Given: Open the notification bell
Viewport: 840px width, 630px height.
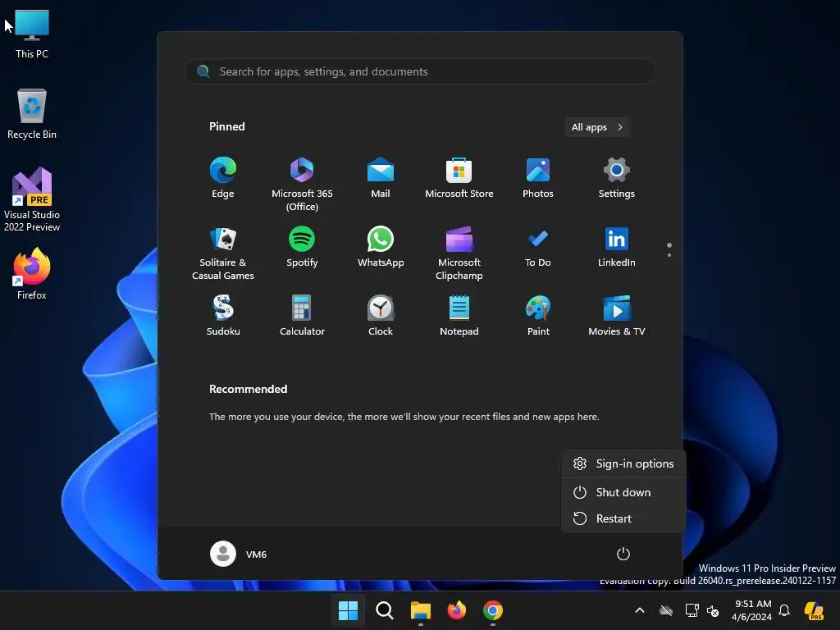Looking at the screenshot, I should coord(784,610).
